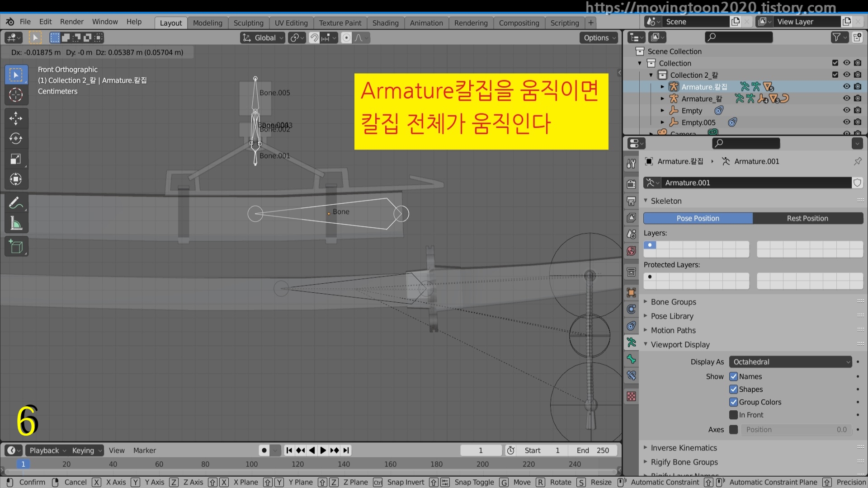Select the Annotate tool
The width and height of the screenshot is (868, 488).
[16, 203]
